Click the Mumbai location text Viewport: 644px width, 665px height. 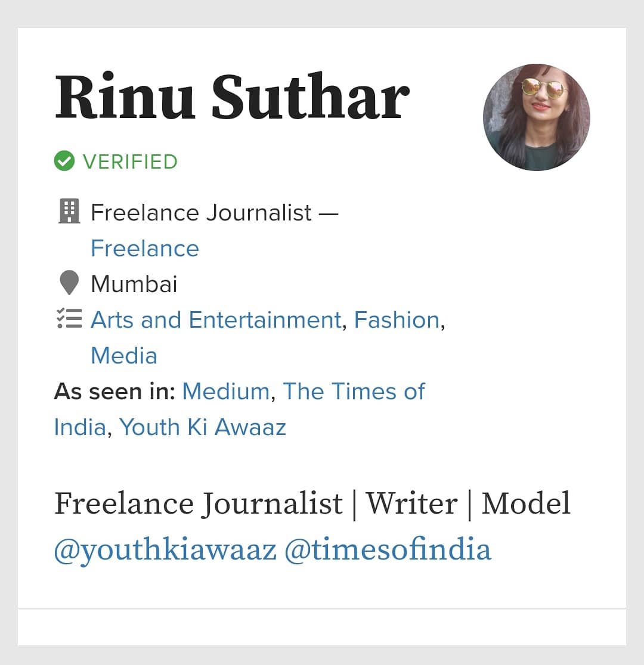[134, 284]
